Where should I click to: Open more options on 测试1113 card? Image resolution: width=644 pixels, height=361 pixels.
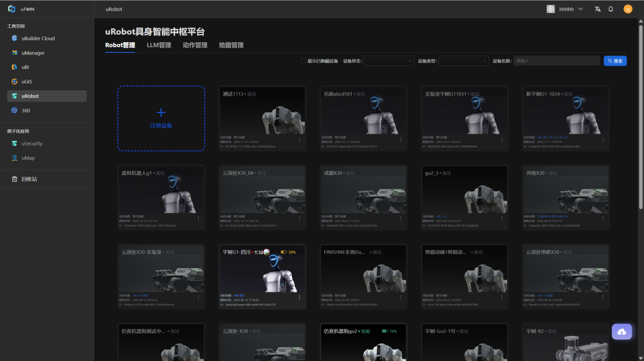tap(299, 139)
